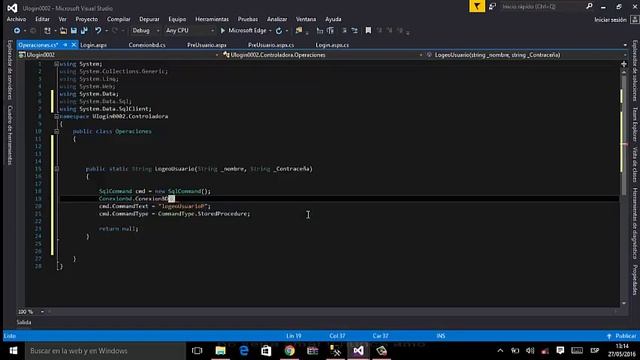Click the Windows Start button
Image resolution: width=640 pixels, height=360 pixels.
click(x=13, y=351)
